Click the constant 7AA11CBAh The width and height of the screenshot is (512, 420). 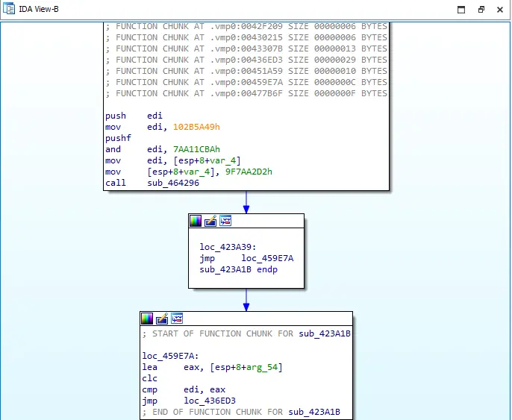pyautogui.click(x=196, y=149)
